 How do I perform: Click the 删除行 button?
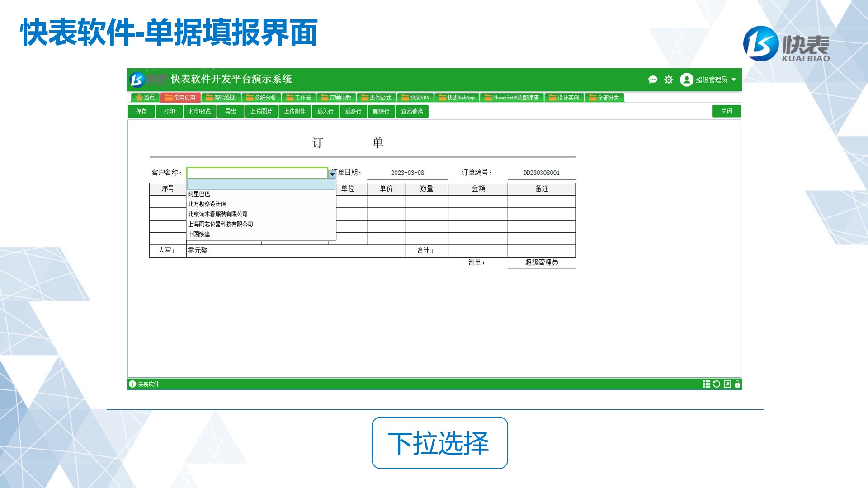pyautogui.click(x=382, y=112)
